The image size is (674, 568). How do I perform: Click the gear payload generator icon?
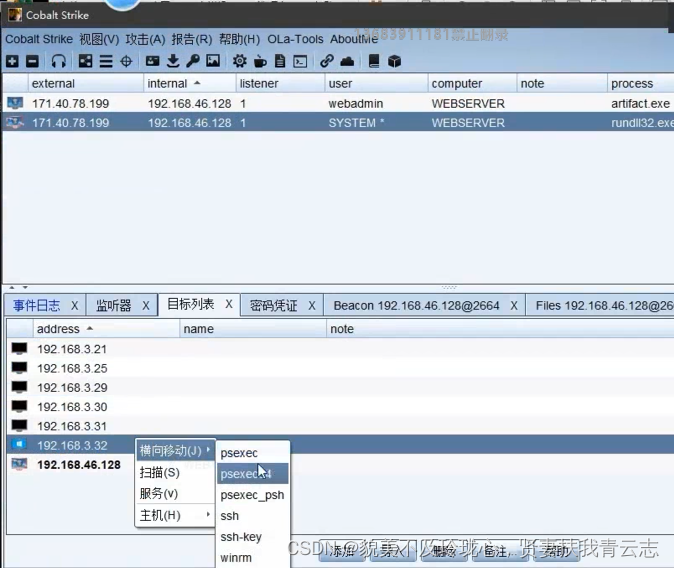(239, 61)
